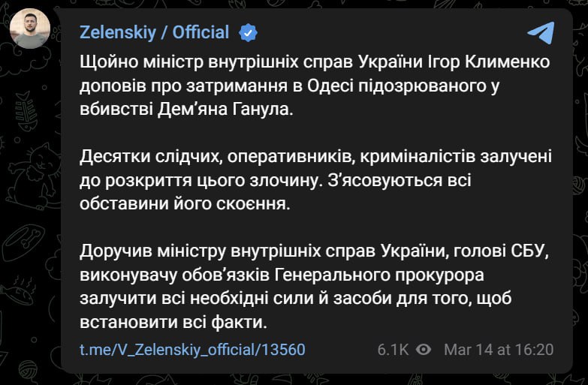This screenshot has width=588, height=385.
Task: Click the Mar 14 at 16:20 timestamp
Action: tap(499, 350)
